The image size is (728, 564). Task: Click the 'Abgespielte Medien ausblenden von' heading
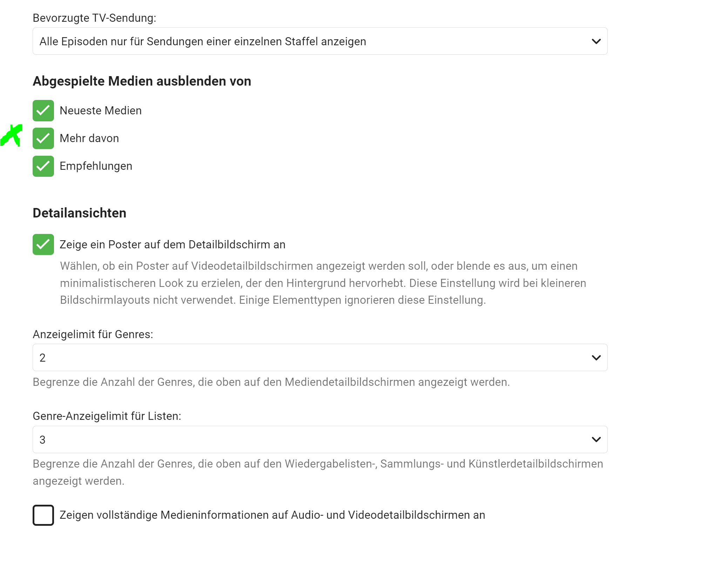click(x=142, y=81)
